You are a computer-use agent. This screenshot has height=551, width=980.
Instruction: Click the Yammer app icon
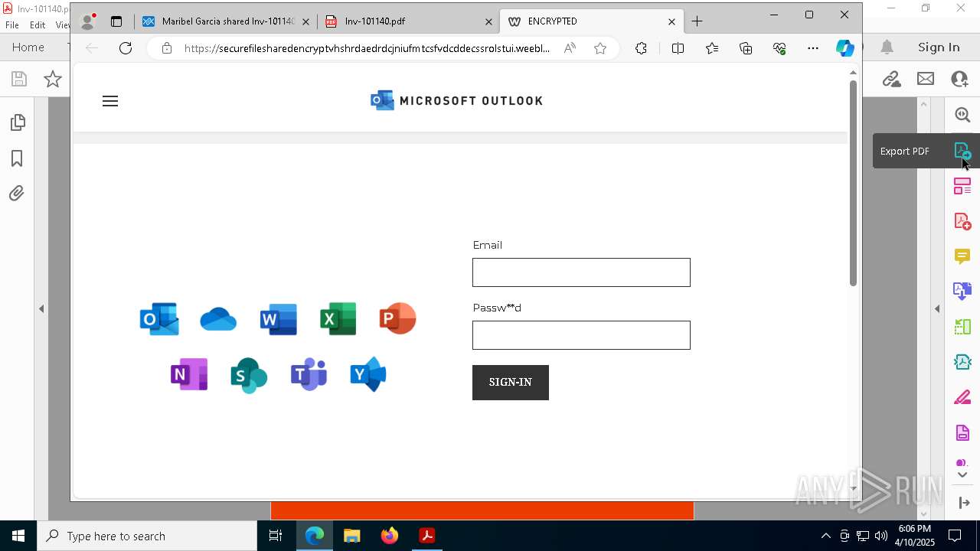tap(368, 374)
